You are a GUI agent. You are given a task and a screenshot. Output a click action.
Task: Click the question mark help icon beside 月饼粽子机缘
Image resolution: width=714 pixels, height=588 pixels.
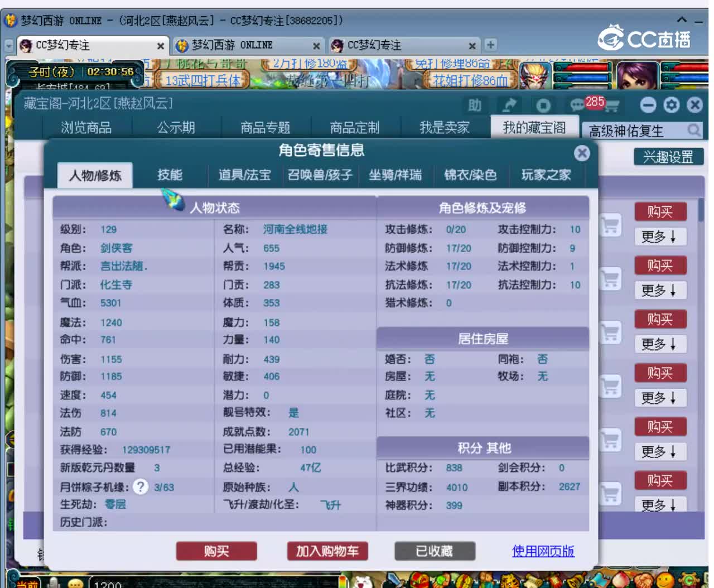(x=141, y=486)
